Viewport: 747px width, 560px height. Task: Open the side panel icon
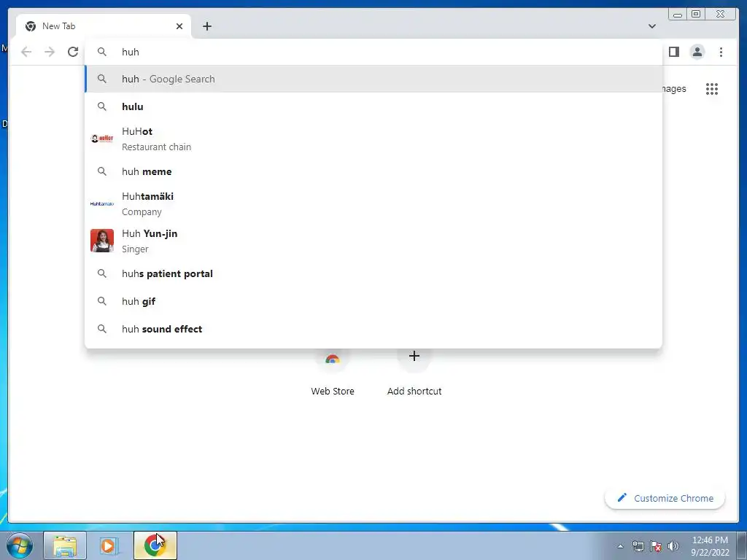(673, 52)
